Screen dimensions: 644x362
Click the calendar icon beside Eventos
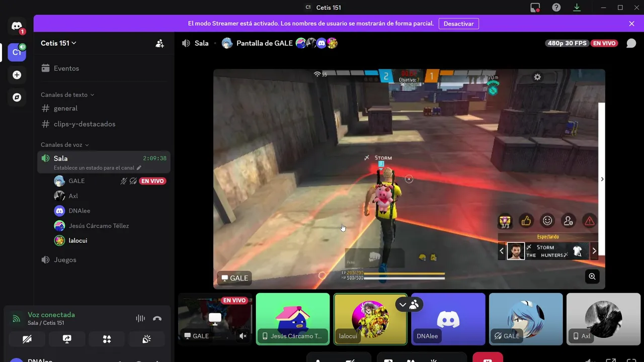(x=46, y=68)
